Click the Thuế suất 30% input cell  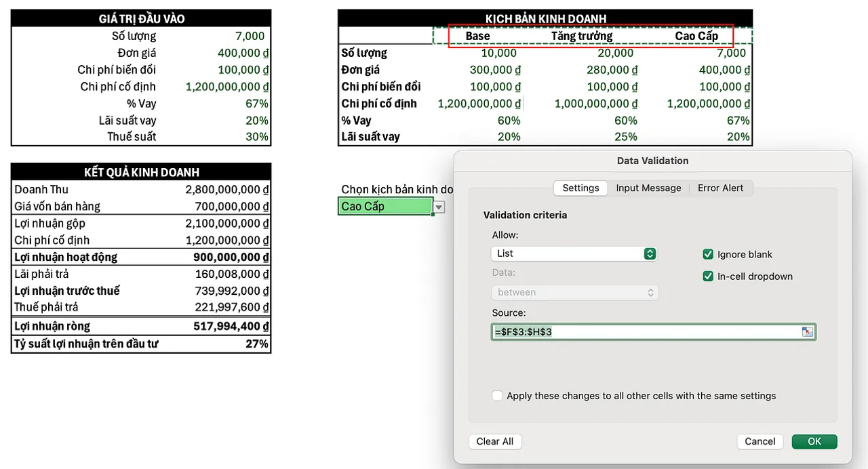click(x=256, y=137)
